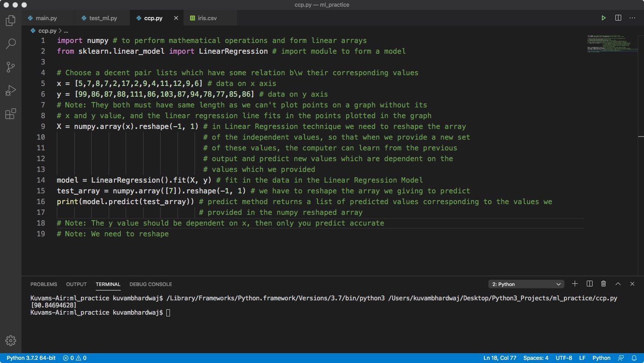This screenshot has height=363, width=644.
Task: Change end of line sequence 'LF'
Action: pyautogui.click(x=582, y=358)
